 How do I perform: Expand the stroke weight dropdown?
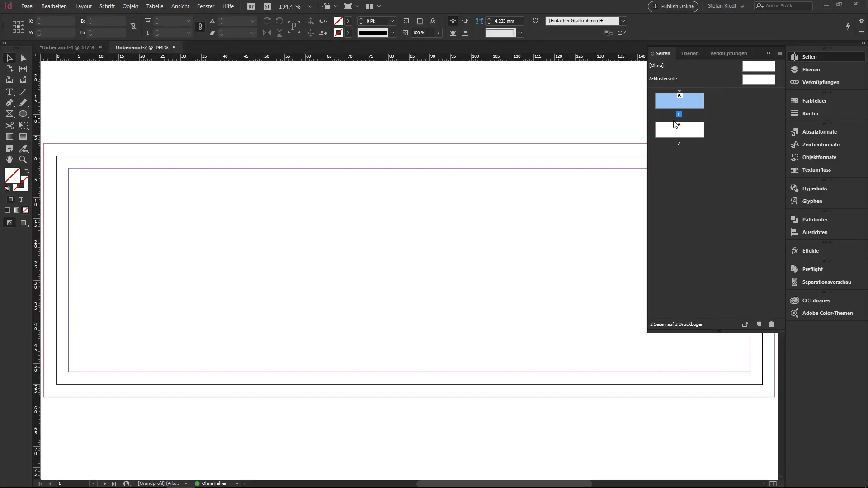(392, 21)
